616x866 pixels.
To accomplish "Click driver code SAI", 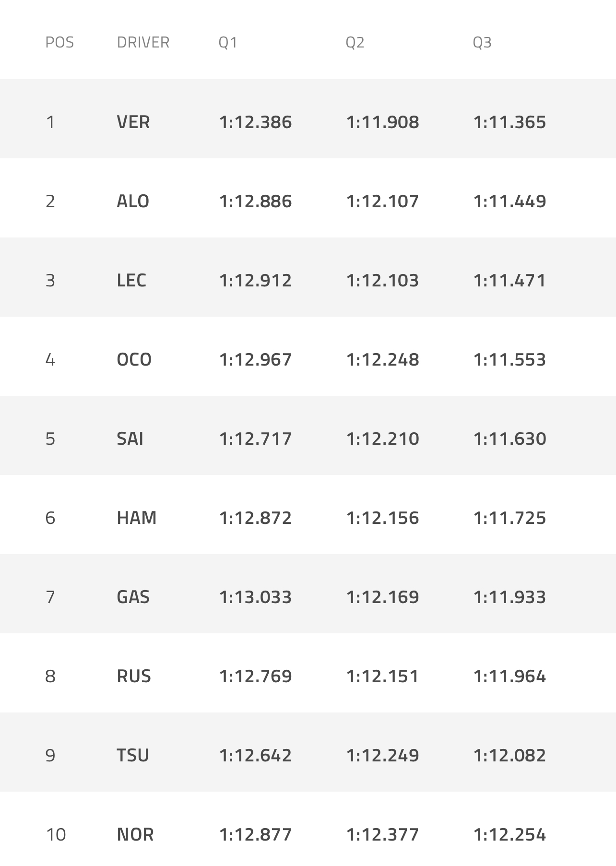I will (130, 439).
